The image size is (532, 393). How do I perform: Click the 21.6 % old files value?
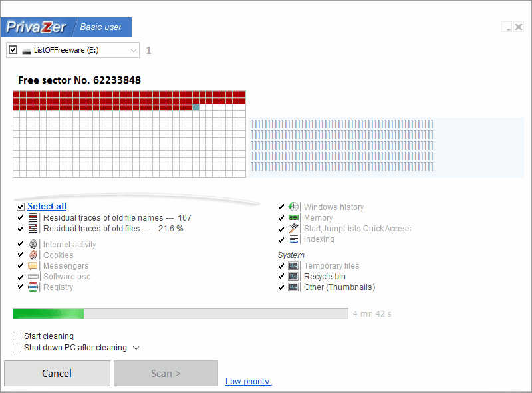click(171, 229)
